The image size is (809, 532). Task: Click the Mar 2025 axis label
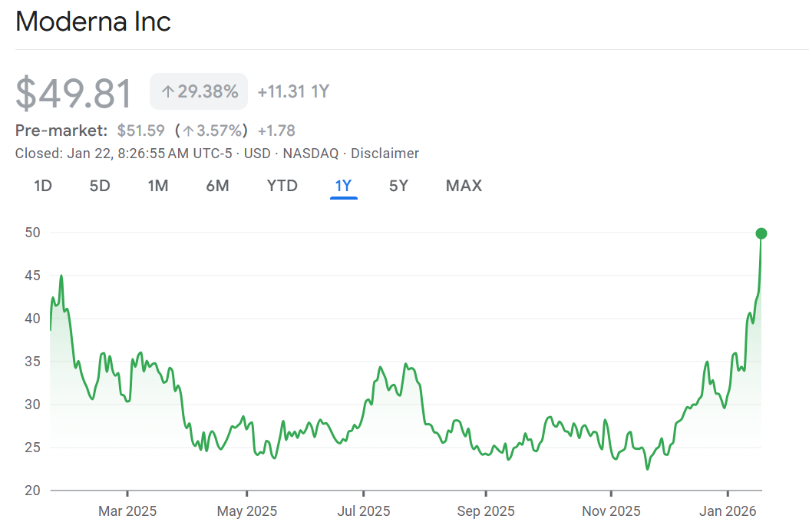click(127, 511)
